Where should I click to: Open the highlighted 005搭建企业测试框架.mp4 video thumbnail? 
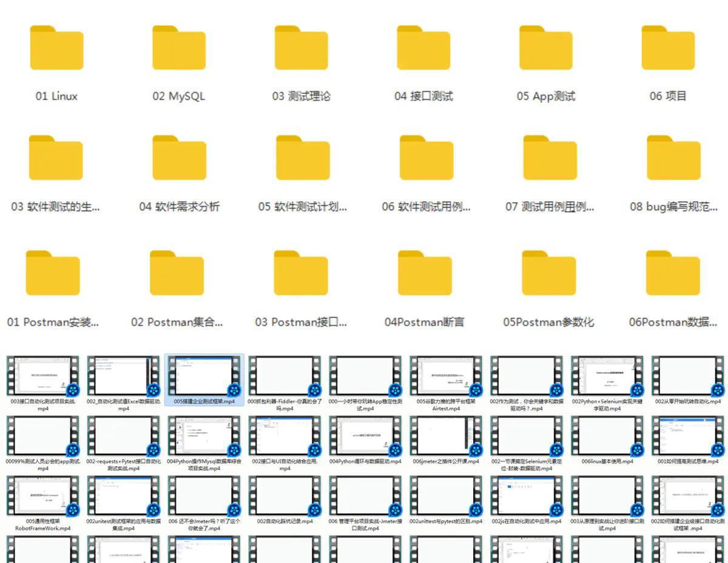pos(204,376)
